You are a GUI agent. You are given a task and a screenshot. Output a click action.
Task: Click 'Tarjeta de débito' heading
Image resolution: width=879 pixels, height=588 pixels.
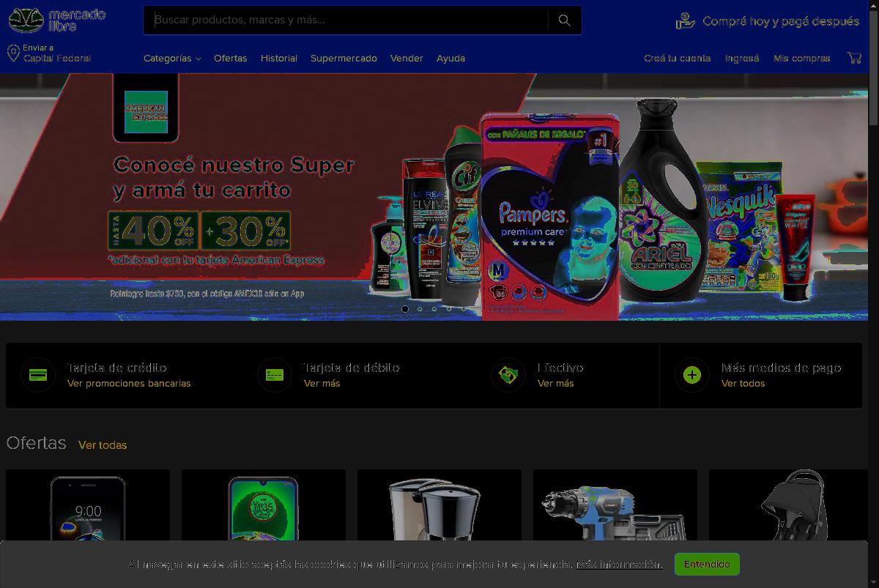(352, 368)
